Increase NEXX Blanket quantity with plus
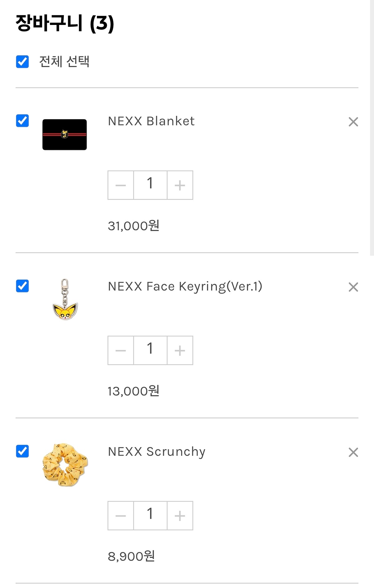This screenshot has height=588, width=374. [x=180, y=185]
